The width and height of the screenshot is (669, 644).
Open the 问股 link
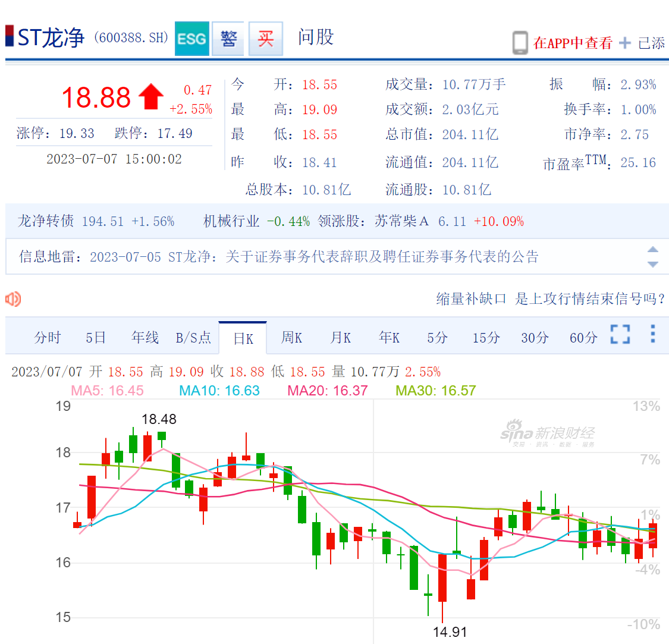click(x=315, y=37)
